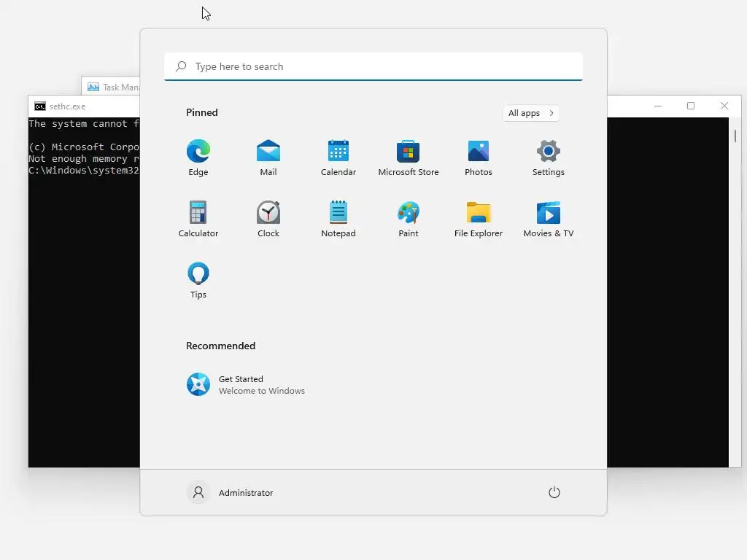
Task: Open the Clock app
Action: (x=268, y=219)
